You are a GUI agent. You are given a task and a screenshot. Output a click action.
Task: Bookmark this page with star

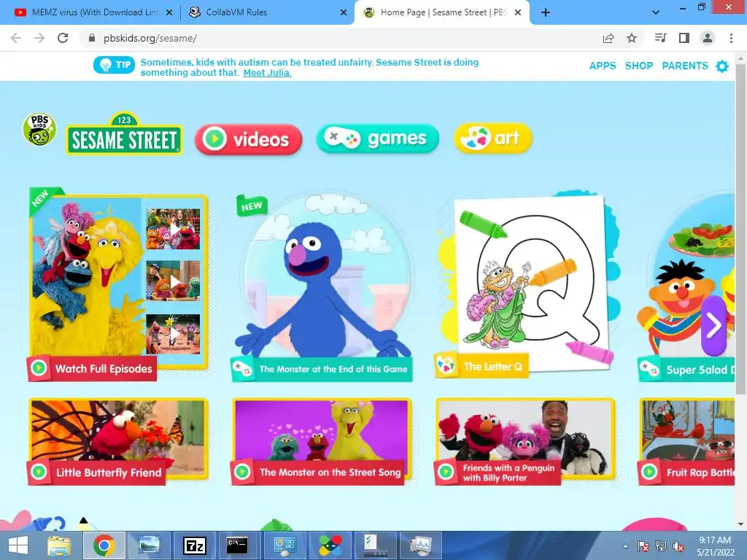(x=632, y=38)
